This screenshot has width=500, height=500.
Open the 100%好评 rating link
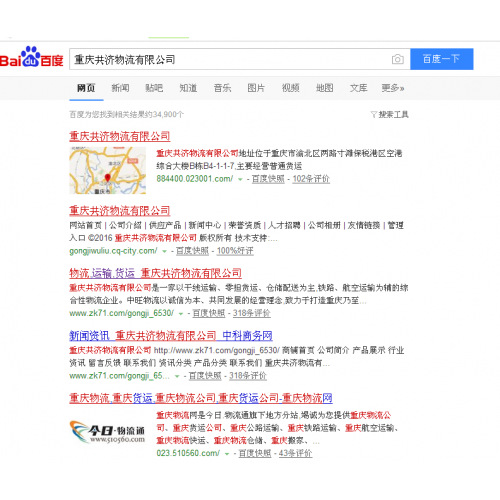[x=235, y=251]
